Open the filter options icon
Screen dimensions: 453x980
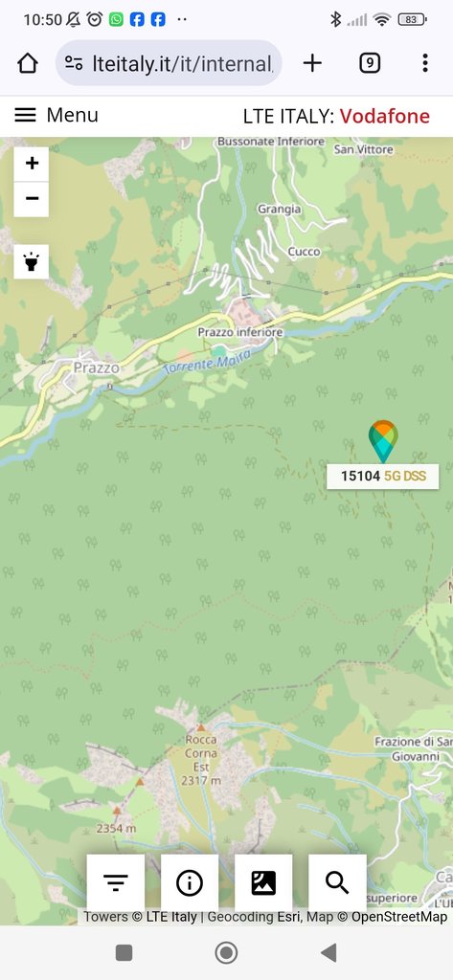point(116,883)
